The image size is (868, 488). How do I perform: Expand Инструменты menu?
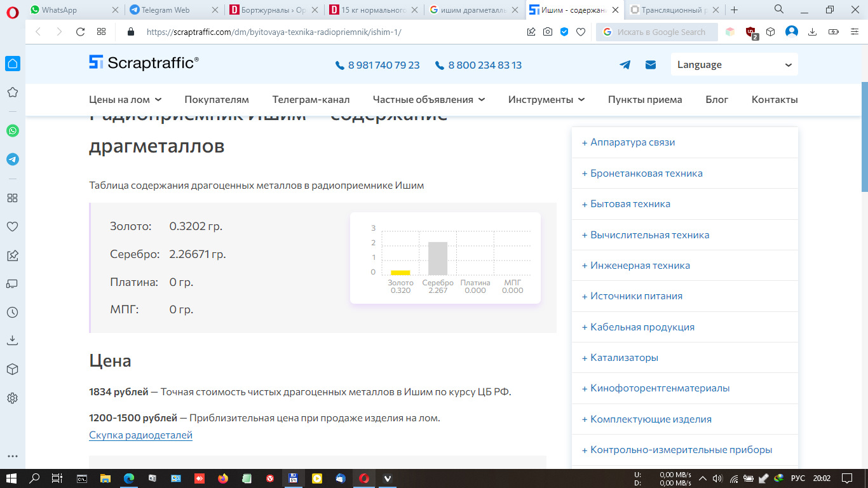pyautogui.click(x=546, y=100)
